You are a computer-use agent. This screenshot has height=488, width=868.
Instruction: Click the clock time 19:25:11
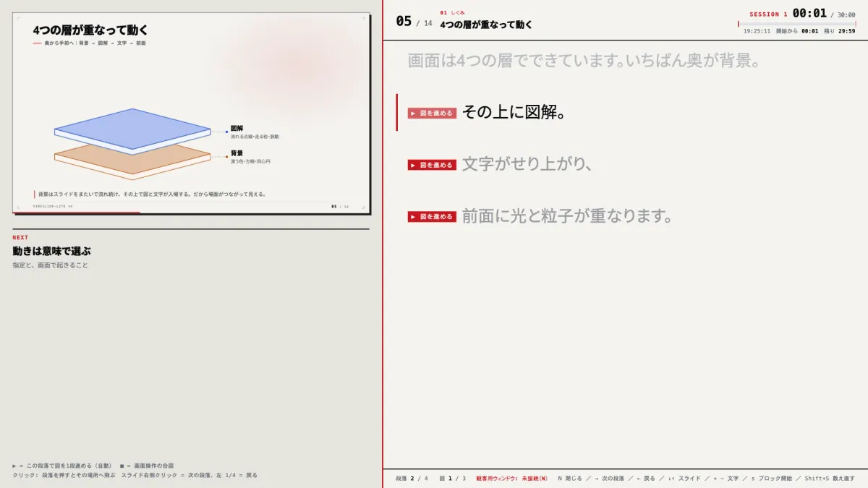point(757,31)
